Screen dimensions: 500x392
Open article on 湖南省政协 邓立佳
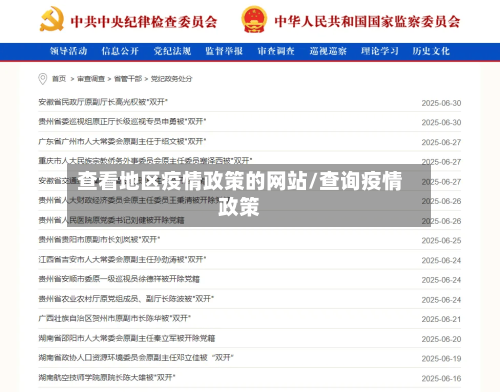tap(136, 358)
